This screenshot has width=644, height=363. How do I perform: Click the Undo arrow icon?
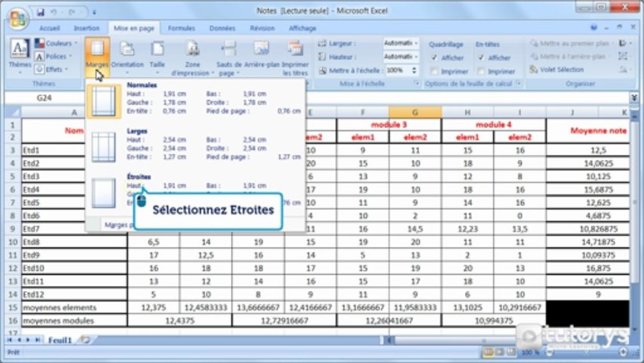[x=53, y=11]
